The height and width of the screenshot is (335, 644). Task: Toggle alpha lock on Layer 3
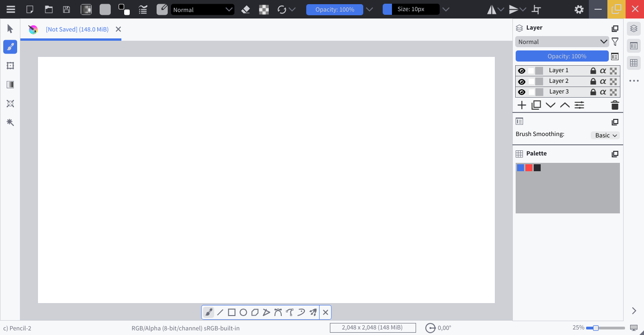[603, 92]
